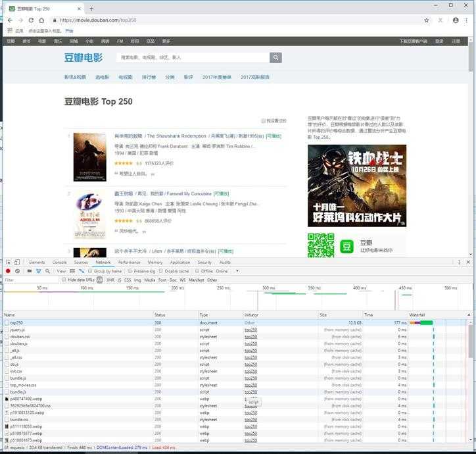
Task: Switch to the Console tab
Action: click(59, 262)
